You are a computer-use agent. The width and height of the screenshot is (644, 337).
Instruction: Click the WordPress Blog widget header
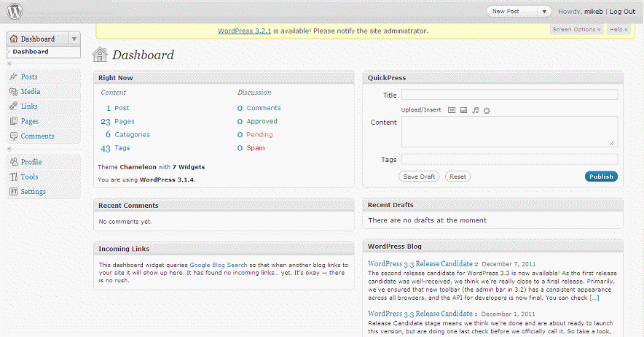pyautogui.click(x=493, y=246)
